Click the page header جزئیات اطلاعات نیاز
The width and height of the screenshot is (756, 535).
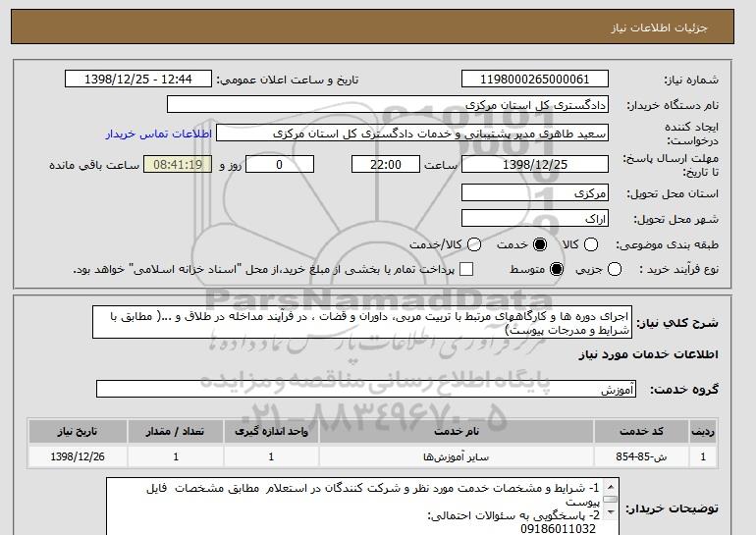tap(659, 27)
